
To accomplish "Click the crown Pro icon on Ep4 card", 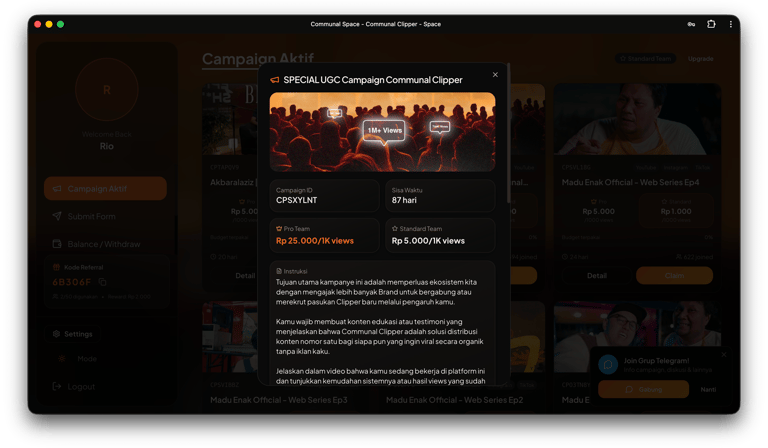I will click(x=594, y=202).
